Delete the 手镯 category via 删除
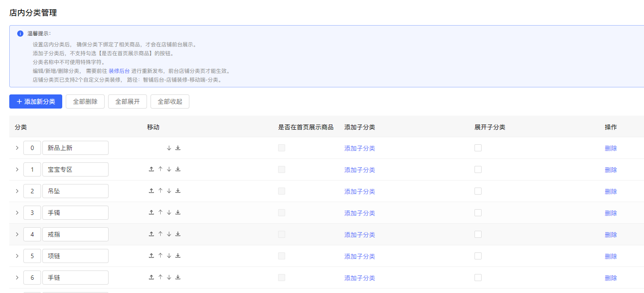The width and height of the screenshot is (644, 293). tap(610, 213)
